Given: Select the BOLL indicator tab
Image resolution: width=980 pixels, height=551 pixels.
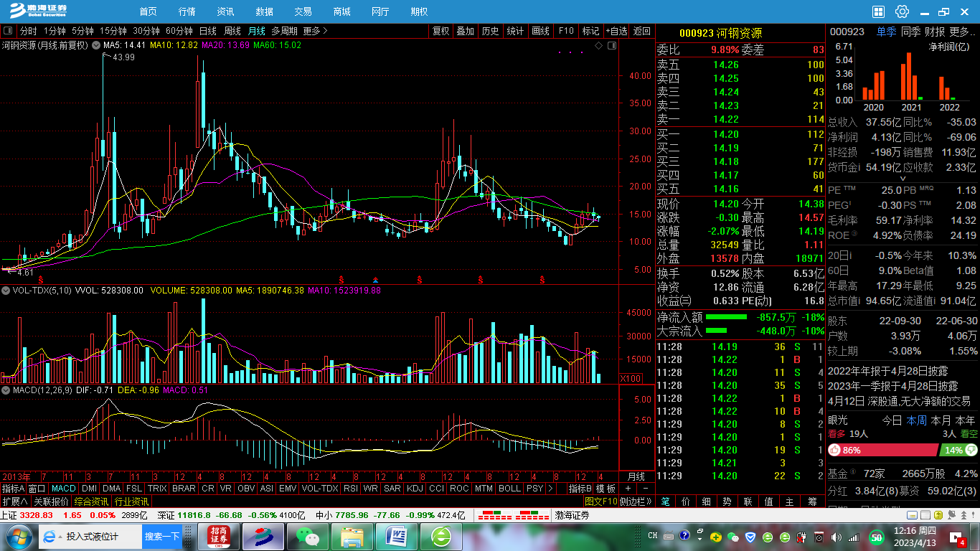Looking at the screenshot, I should [x=509, y=489].
